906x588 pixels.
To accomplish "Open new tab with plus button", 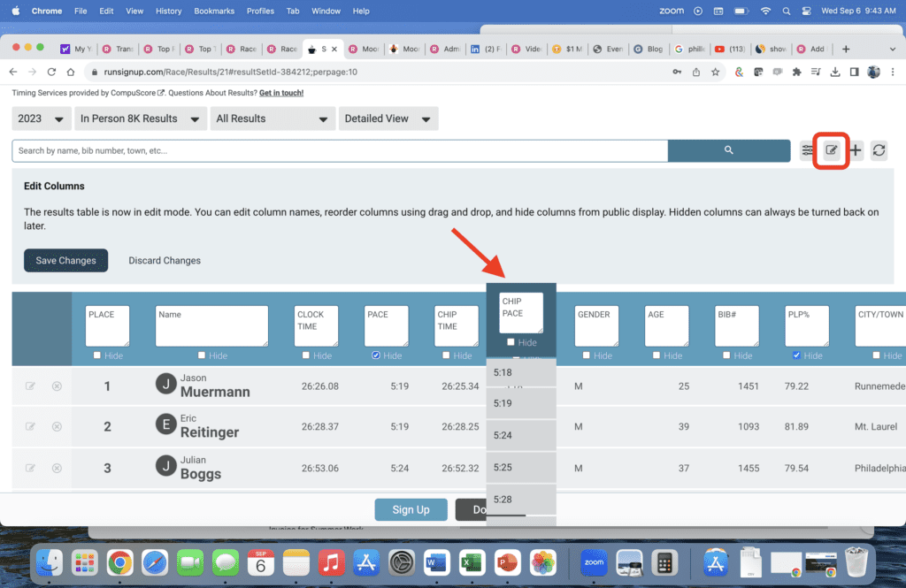I will coord(846,50).
